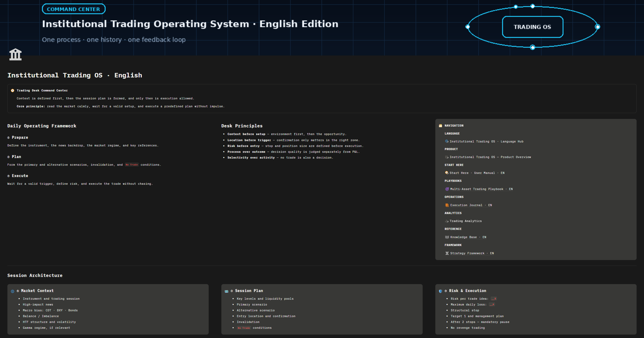The height and width of the screenshot is (338, 644).
Task: Click the TRADING OS box in banner
Action: [532, 27]
